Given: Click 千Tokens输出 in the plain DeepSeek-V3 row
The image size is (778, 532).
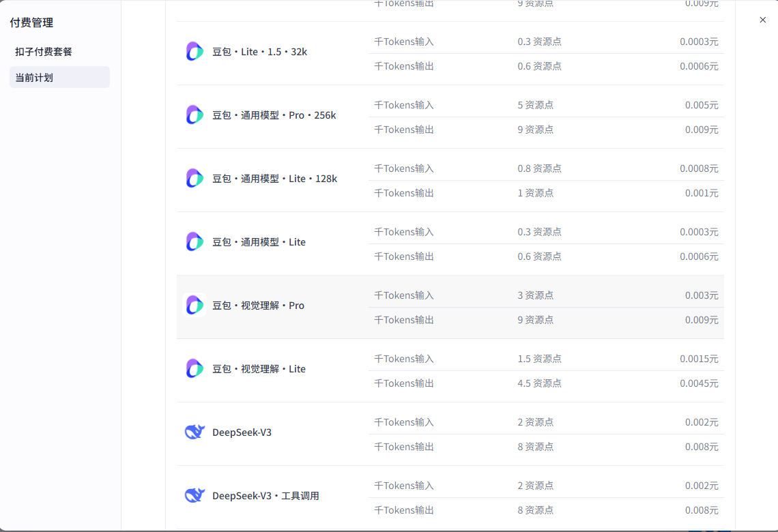Looking at the screenshot, I should coord(404,447).
